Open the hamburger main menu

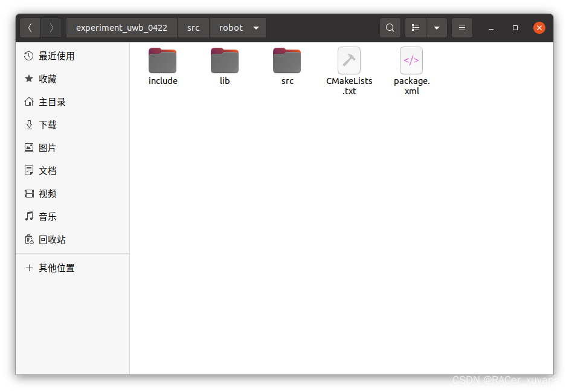[462, 28]
